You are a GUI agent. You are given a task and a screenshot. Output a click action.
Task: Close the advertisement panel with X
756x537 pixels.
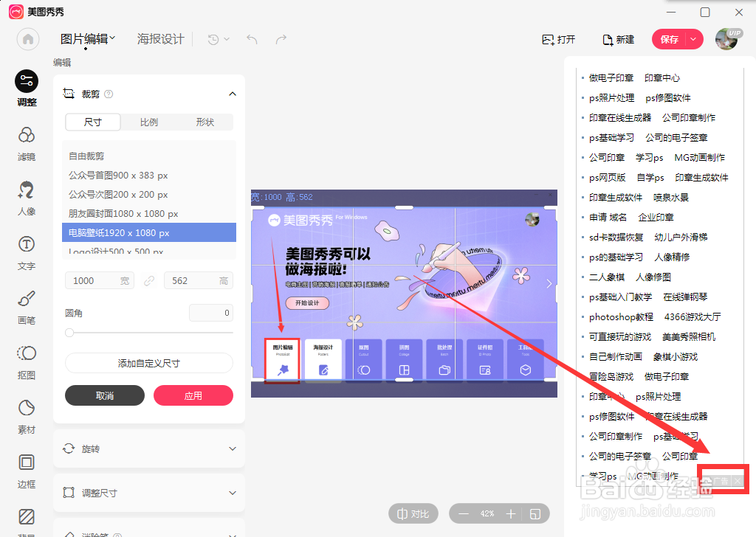tap(738, 481)
